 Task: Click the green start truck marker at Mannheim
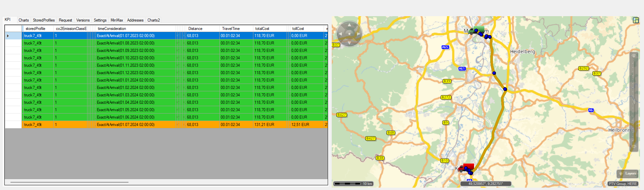coord(478,30)
